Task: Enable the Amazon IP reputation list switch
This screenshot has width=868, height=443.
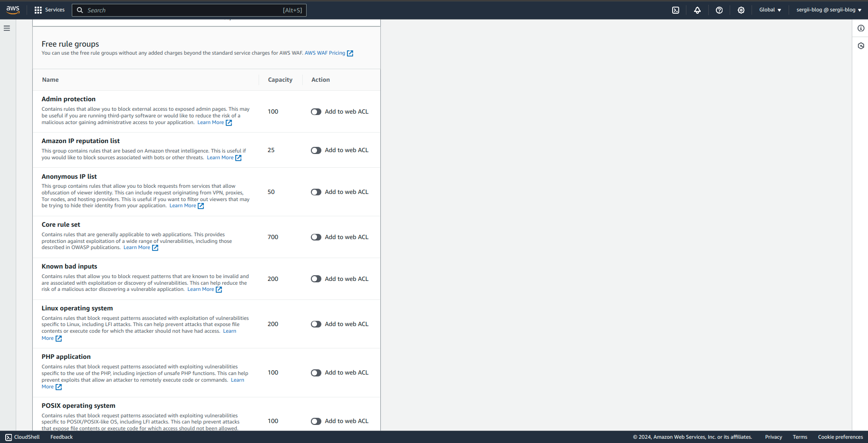Action: pos(316,150)
